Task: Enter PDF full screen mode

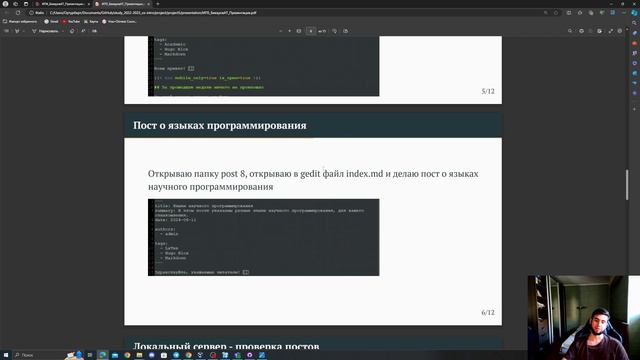Action: [610, 31]
